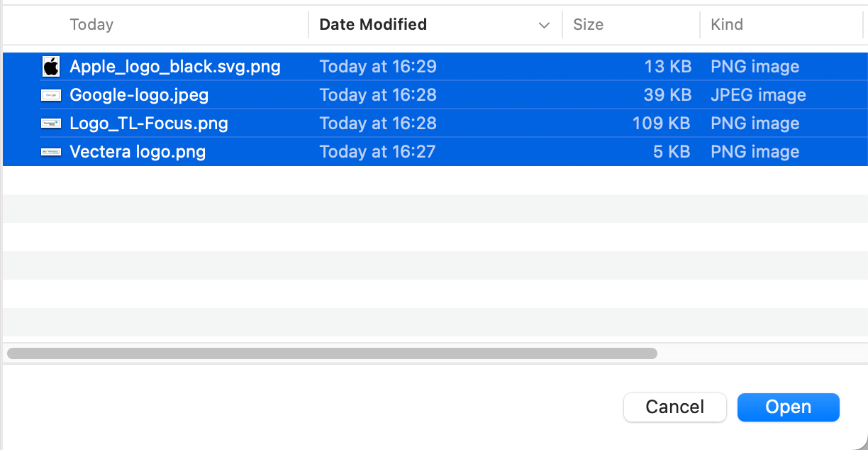Toggle sort order with the Date Modified chevron
Viewport: 868px width, 450px height.
click(544, 25)
